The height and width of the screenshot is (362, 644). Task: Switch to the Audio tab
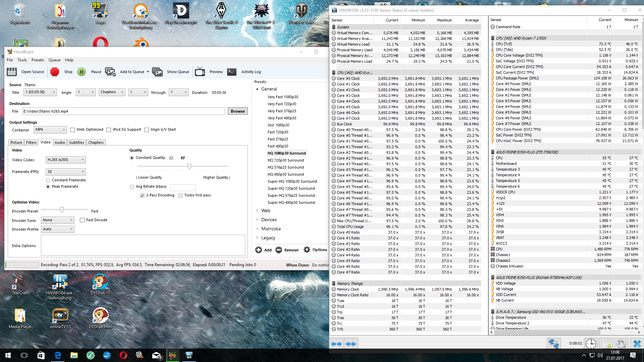(x=60, y=142)
